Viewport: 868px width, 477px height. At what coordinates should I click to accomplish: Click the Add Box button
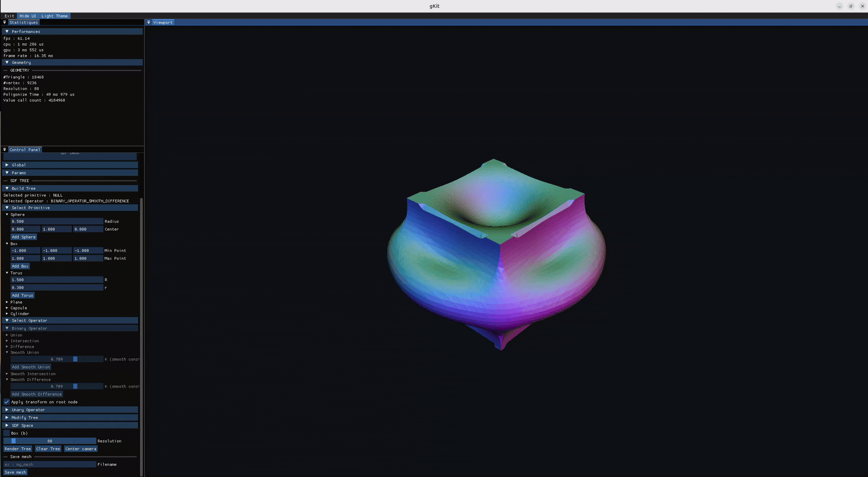click(x=20, y=266)
